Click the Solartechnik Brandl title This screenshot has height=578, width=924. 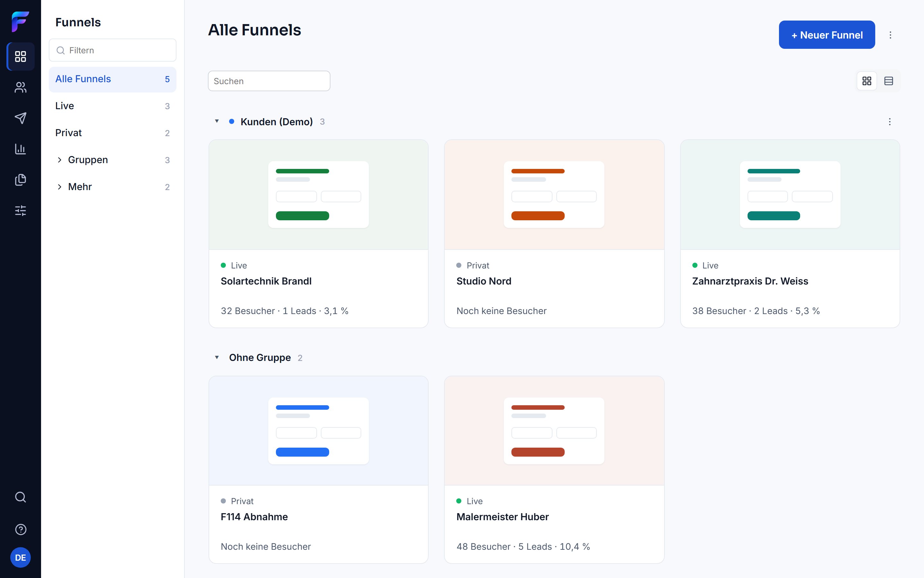pos(266,281)
